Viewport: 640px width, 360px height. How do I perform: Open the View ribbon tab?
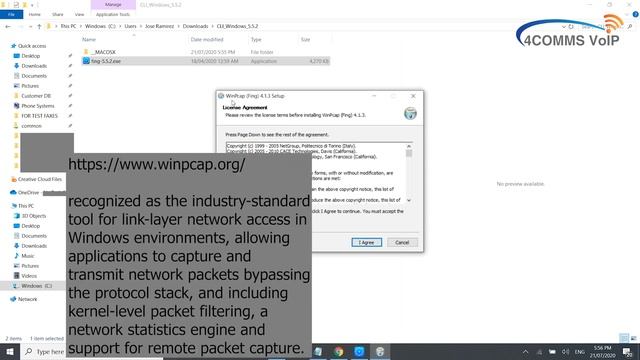[x=79, y=14]
